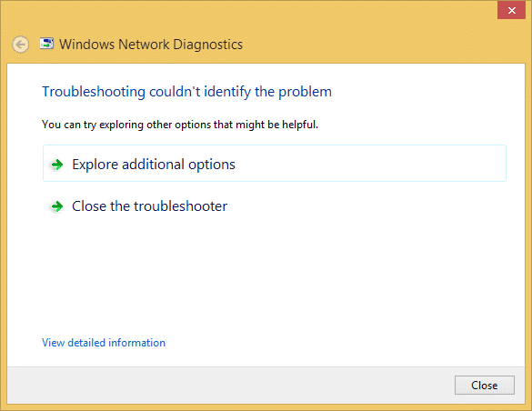Open the "View detailed information" link

point(104,343)
